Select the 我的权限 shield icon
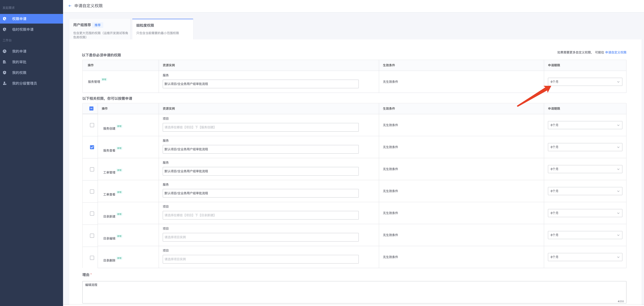 4,73
